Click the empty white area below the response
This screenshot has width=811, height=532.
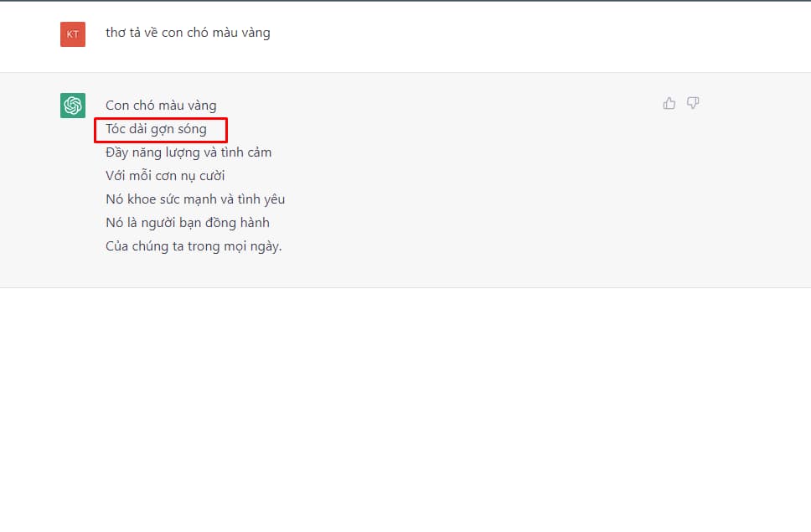(405, 402)
